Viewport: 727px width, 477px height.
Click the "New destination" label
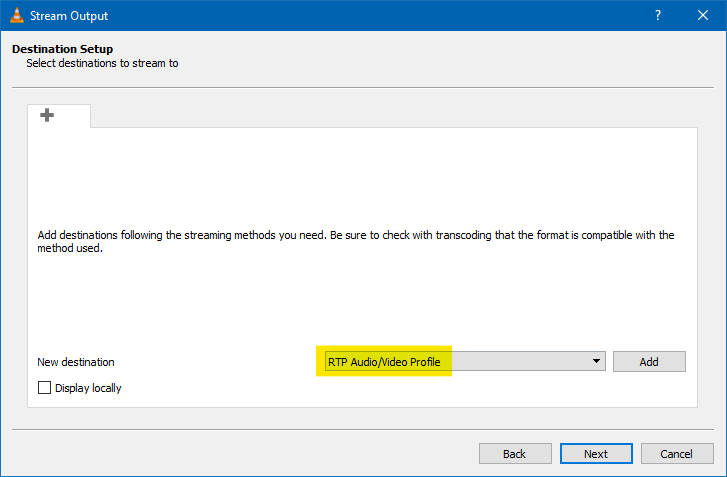click(x=76, y=362)
